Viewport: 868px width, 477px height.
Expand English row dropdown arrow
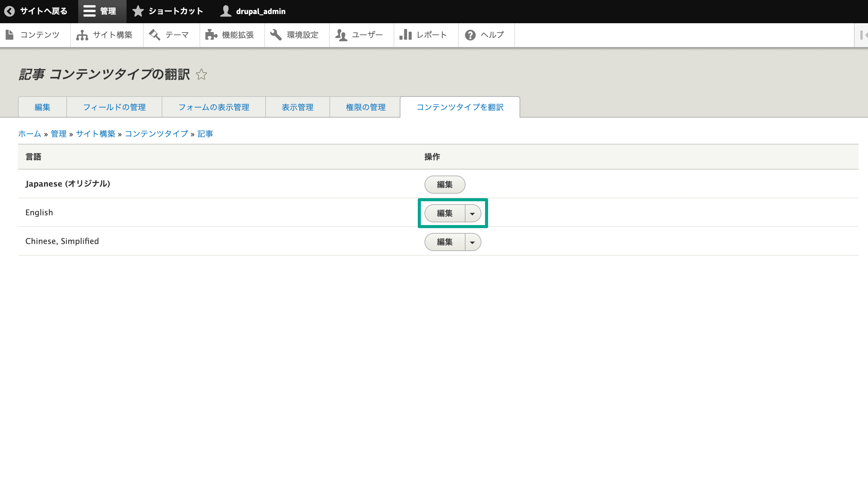pos(473,213)
